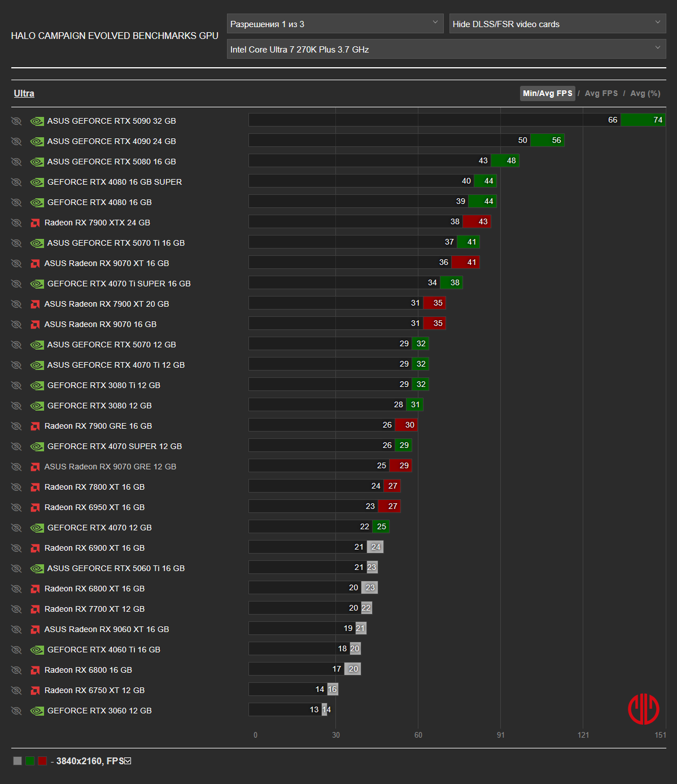Screen dimensions: 677x784
Task: Switch to Avg (%) view
Action: tap(645, 93)
